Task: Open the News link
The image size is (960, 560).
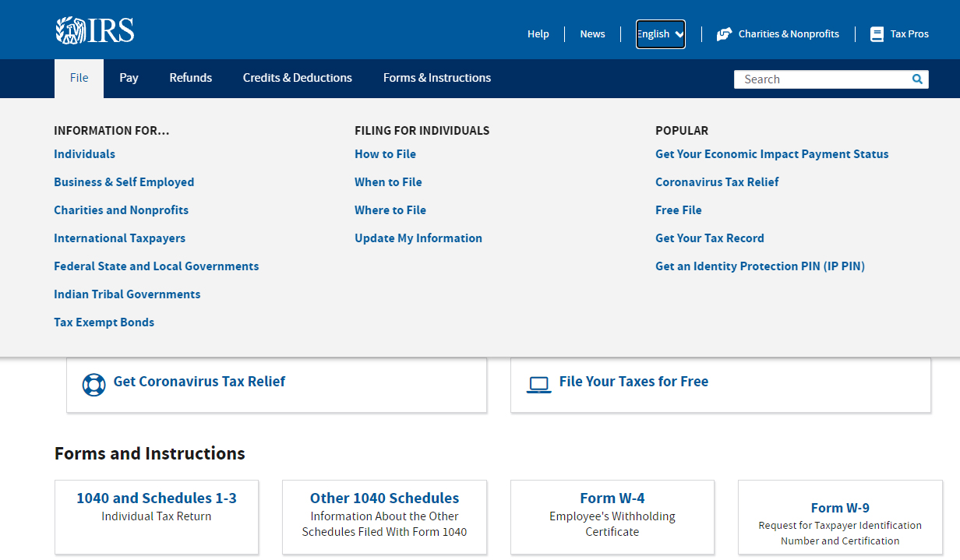Action: 592,34
